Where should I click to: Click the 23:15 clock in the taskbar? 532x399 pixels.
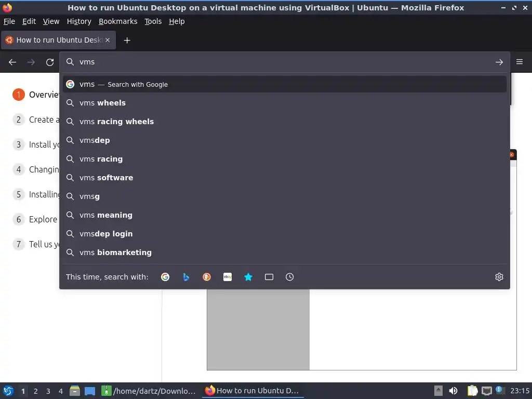(520, 391)
